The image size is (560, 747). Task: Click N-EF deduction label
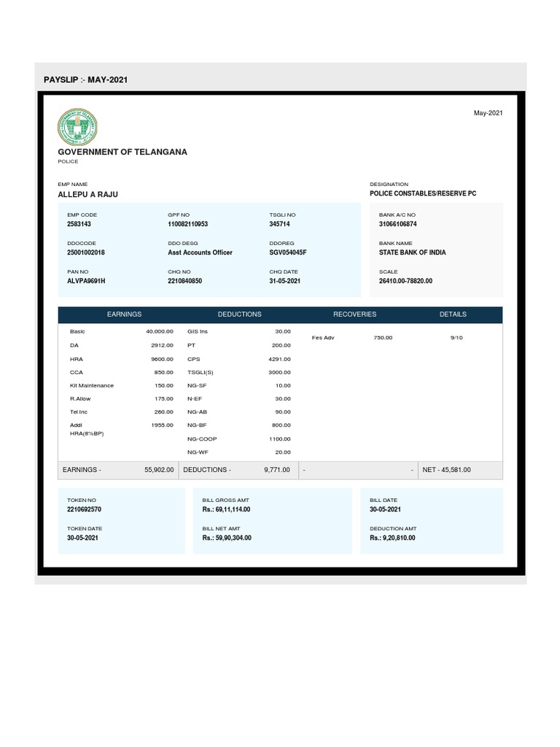point(195,399)
